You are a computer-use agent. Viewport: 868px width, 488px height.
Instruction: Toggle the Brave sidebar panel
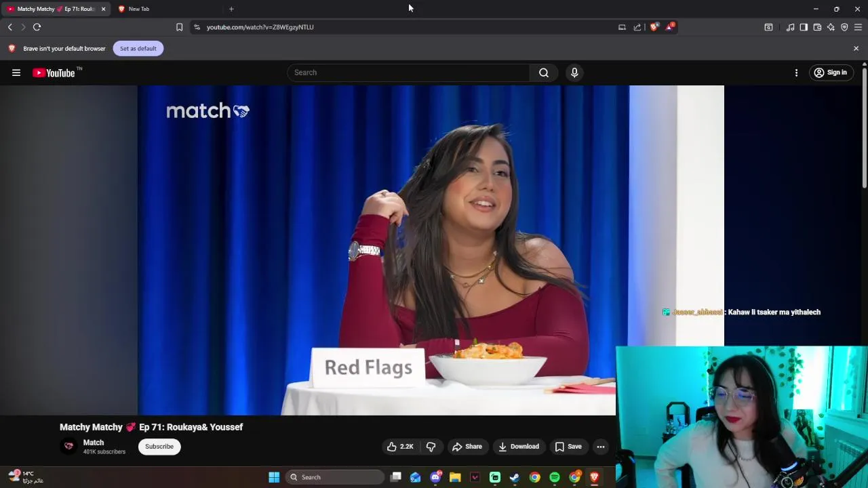[804, 27]
